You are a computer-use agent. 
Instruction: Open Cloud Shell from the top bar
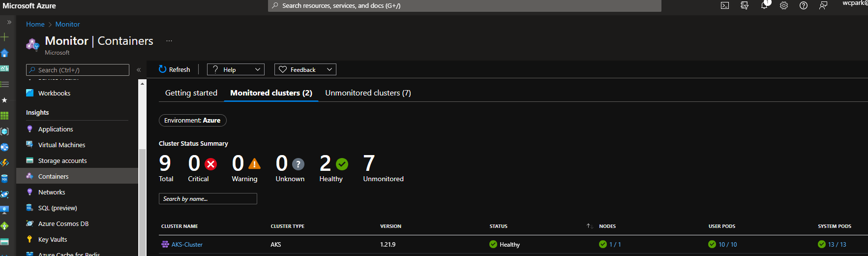coord(725,6)
